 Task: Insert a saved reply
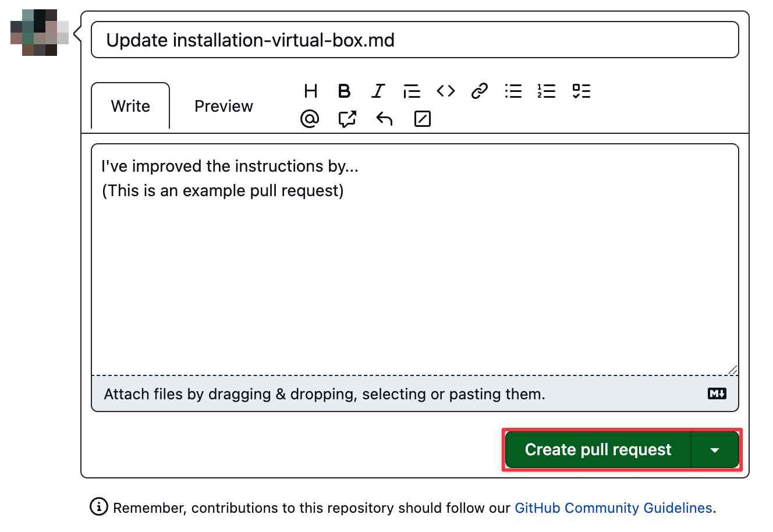(x=384, y=119)
